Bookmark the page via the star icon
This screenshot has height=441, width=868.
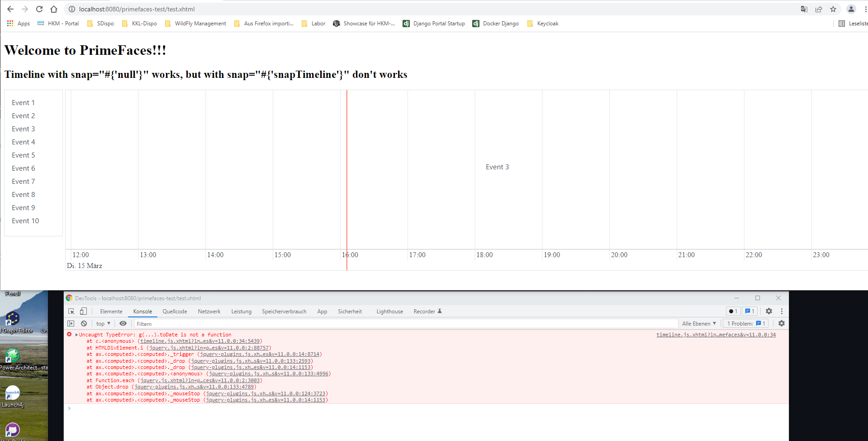coord(833,9)
